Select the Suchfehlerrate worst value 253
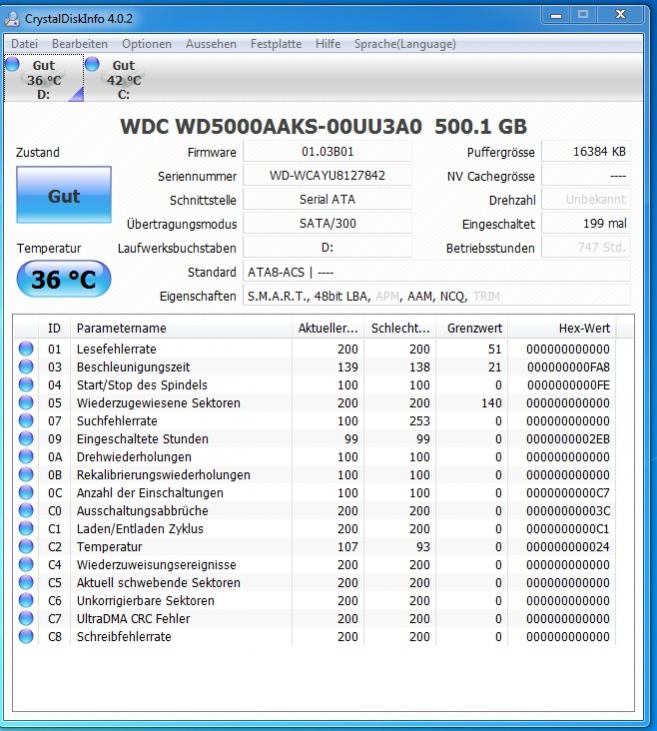This screenshot has width=657, height=731. [x=420, y=421]
